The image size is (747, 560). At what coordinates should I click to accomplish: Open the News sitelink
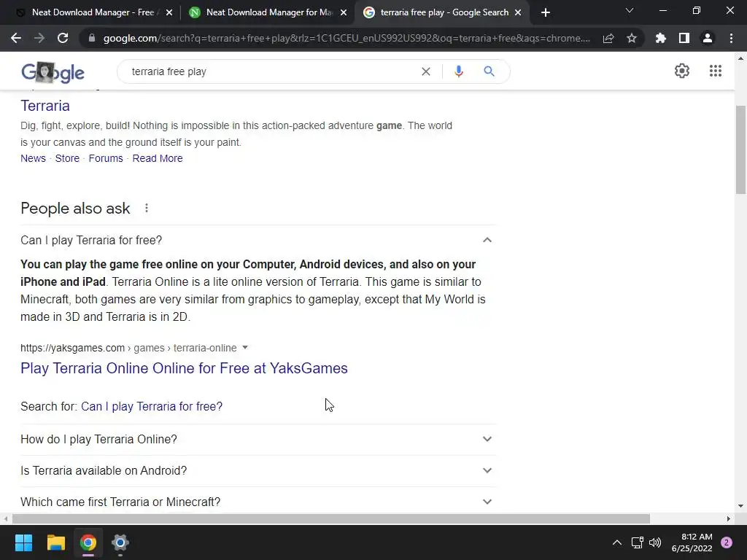pyautogui.click(x=33, y=158)
